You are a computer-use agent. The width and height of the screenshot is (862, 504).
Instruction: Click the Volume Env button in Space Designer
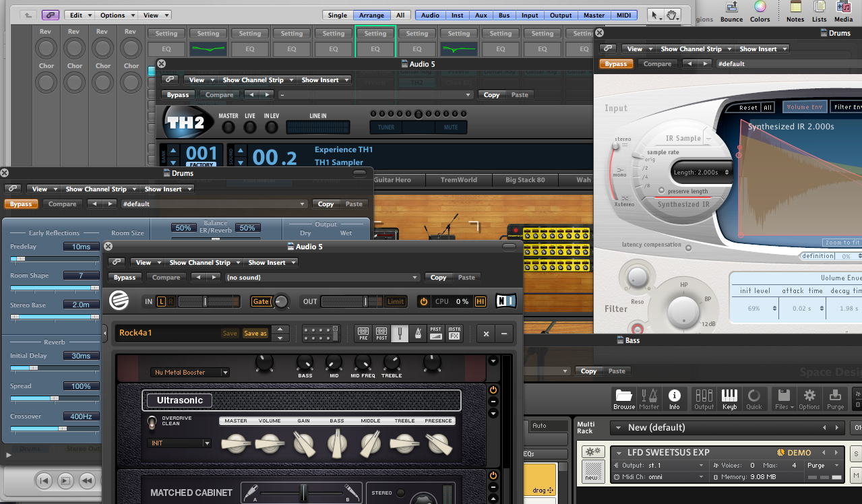[805, 107]
